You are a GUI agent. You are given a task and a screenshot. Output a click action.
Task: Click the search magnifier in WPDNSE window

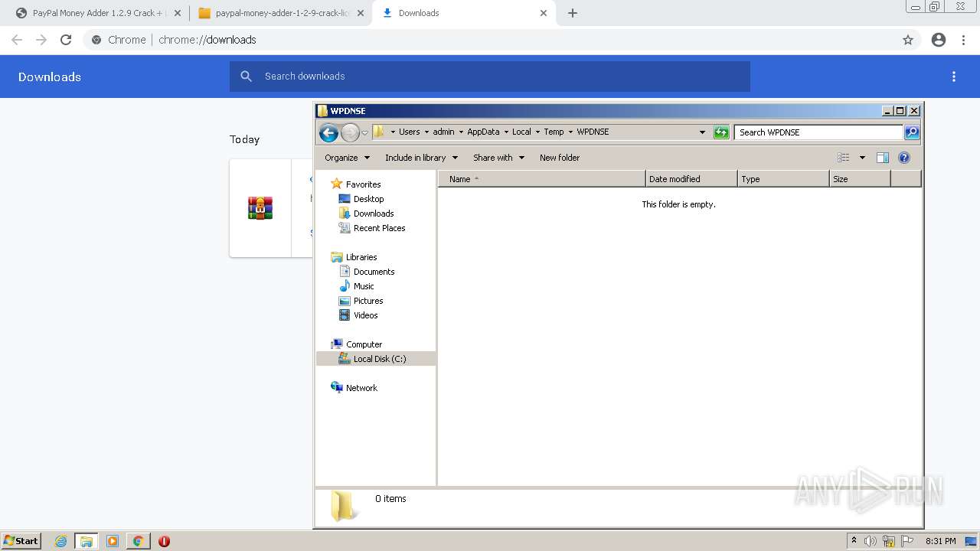(x=912, y=132)
